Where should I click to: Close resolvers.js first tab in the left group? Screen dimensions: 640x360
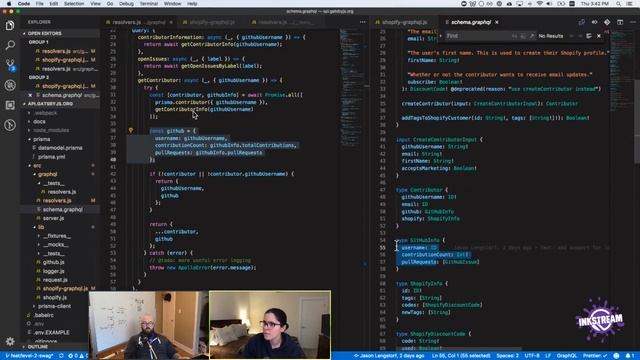pos(171,22)
